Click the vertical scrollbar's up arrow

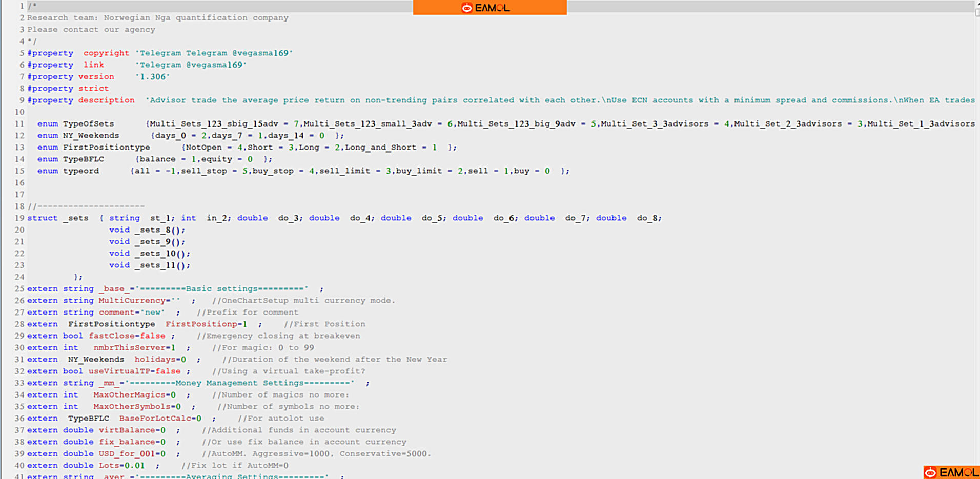coord(977,4)
